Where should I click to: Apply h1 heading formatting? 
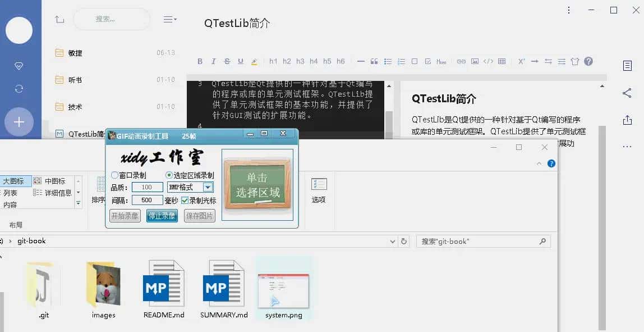pos(273,61)
